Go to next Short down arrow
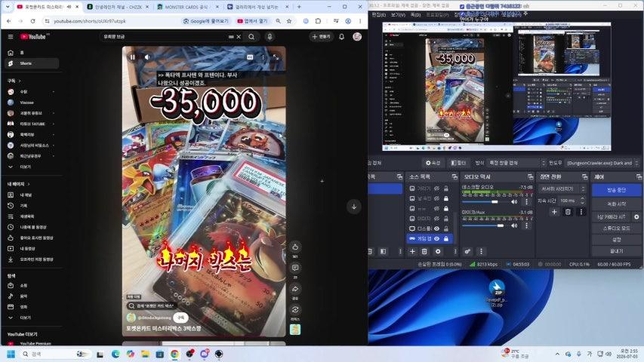This screenshot has width=644, height=362. (x=354, y=207)
